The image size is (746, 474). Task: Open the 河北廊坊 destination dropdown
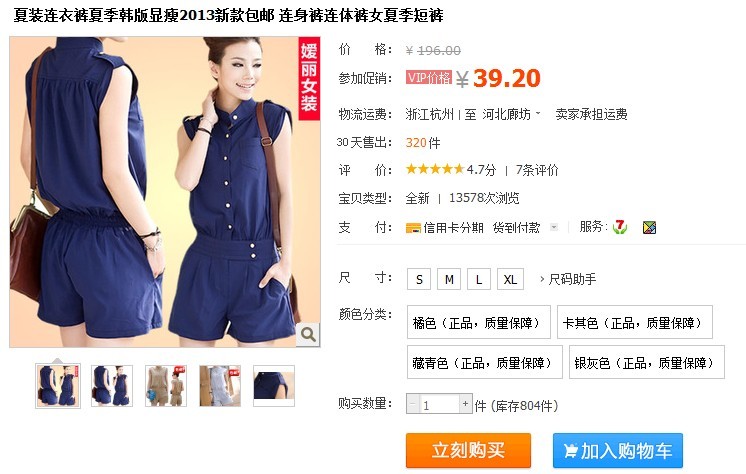point(511,114)
